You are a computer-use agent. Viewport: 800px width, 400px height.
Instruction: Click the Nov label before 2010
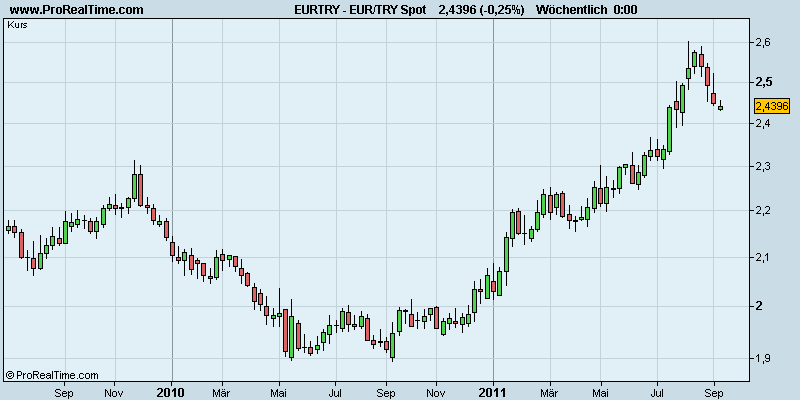click(x=114, y=392)
